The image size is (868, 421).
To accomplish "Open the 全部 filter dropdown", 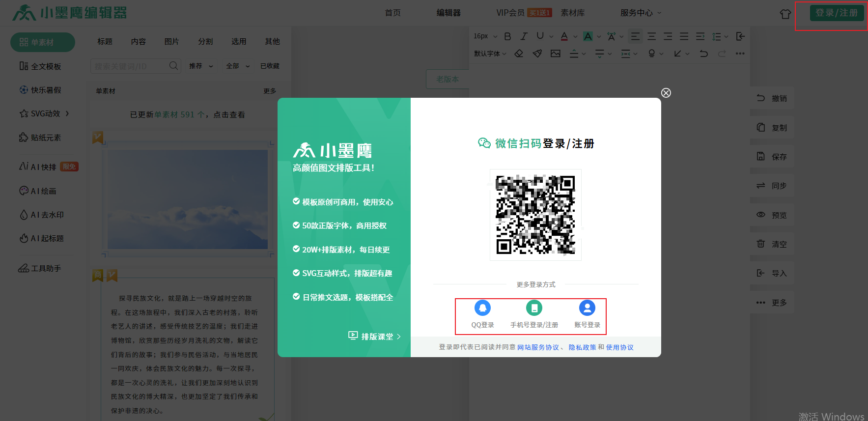I will [x=238, y=66].
